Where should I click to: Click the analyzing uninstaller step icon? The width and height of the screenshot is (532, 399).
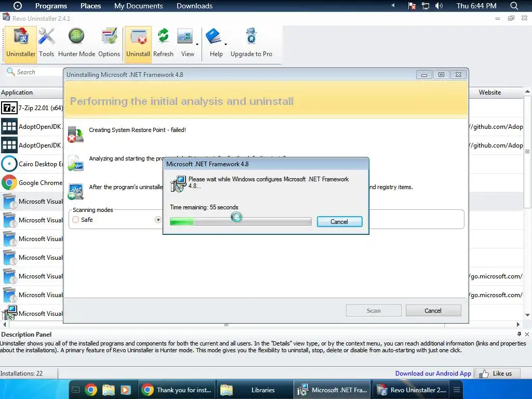pyautogui.click(x=76, y=163)
